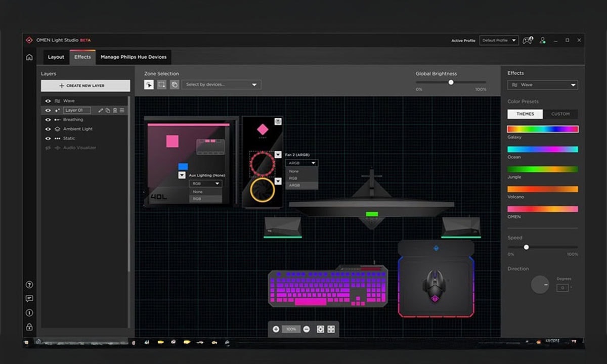
Task: Choose the rectangle marquee zone selection tool
Action: pyautogui.click(x=161, y=84)
